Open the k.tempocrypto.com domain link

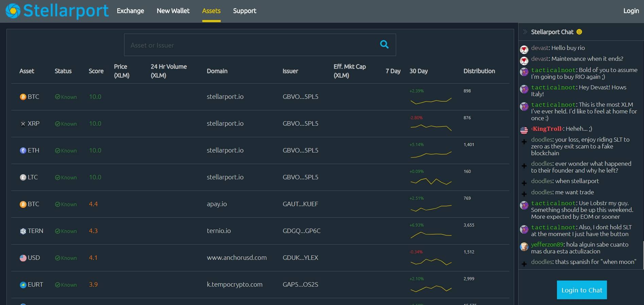click(235, 285)
